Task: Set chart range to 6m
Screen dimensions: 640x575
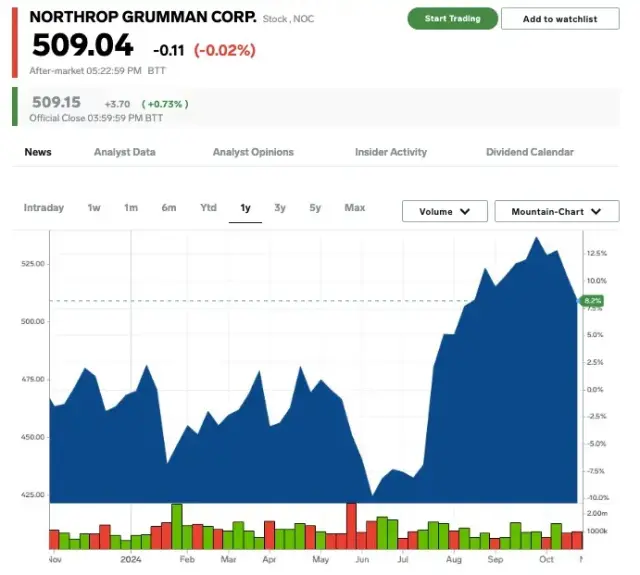Action: [169, 208]
